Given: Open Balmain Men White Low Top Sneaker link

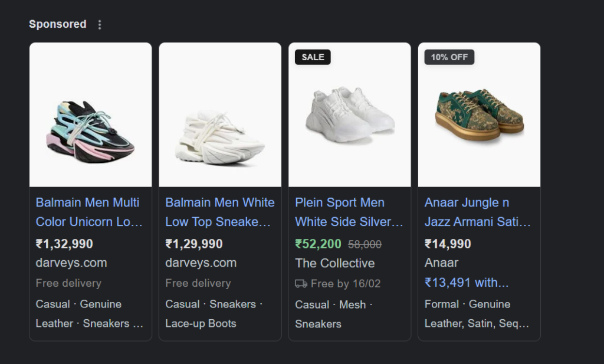Looking at the screenshot, I should (220, 212).
